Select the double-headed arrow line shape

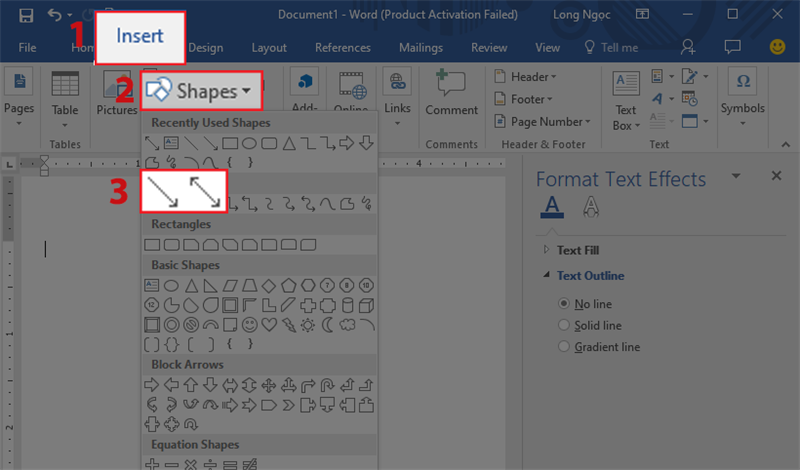tap(205, 190)
